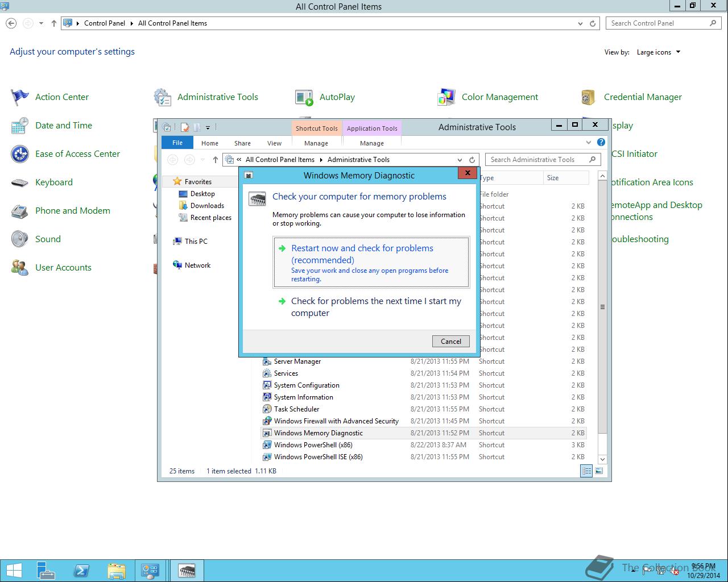Viewport: 728px width, 582px height.
Task: Click Cancel in Memory Diagnostic dialog
Action: [x=451, y=341]
